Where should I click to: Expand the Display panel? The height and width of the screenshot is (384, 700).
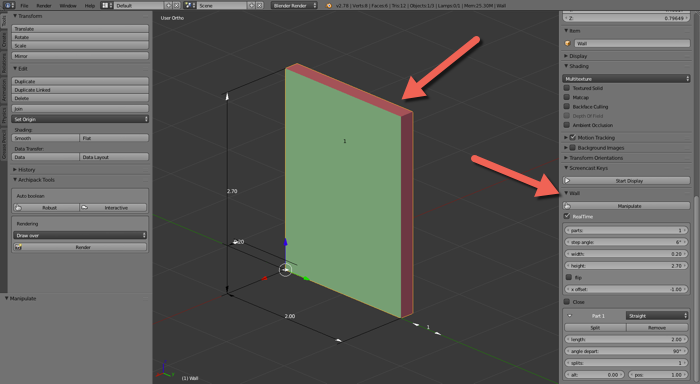(x=578, y=56)
